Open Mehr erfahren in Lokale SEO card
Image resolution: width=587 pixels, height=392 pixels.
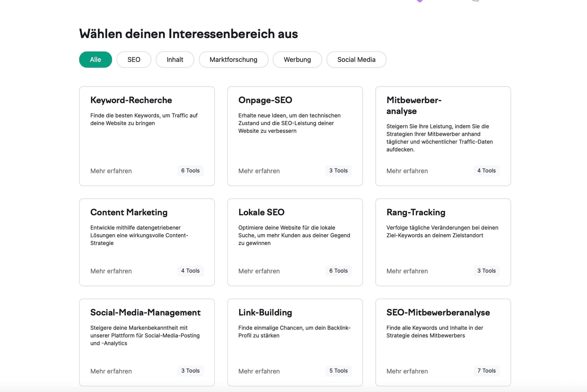click(259, 271)
